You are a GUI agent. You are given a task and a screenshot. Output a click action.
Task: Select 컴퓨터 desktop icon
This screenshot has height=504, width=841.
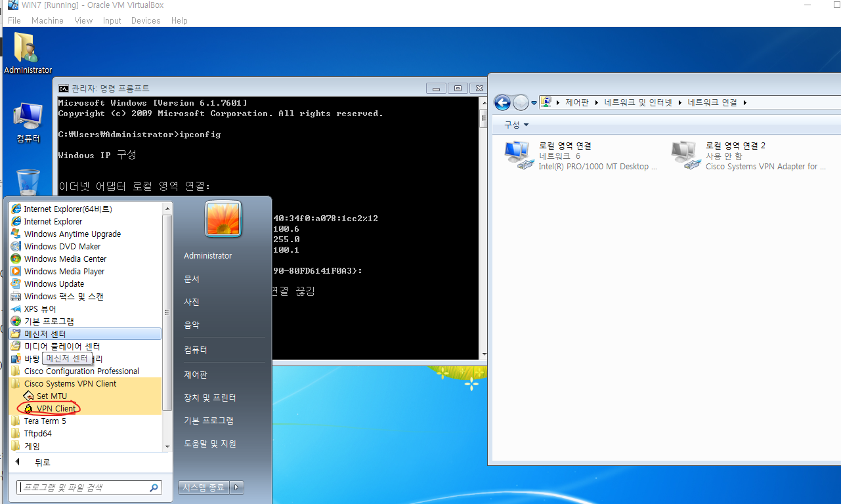[x=28, y=122]
